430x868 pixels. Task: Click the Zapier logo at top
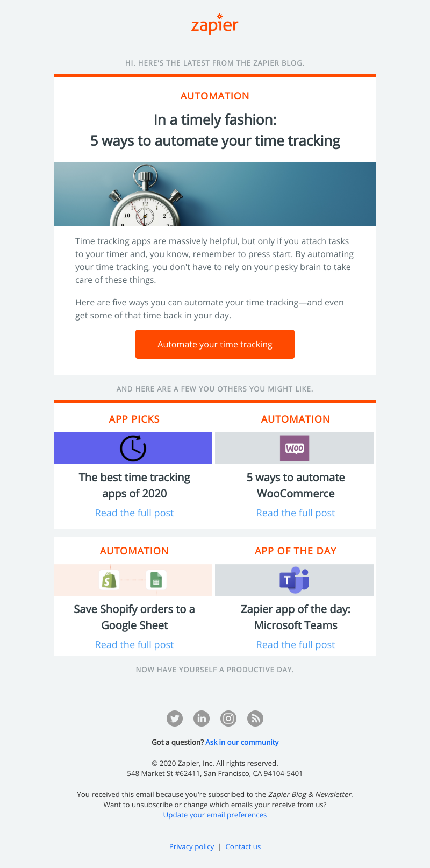215,25
